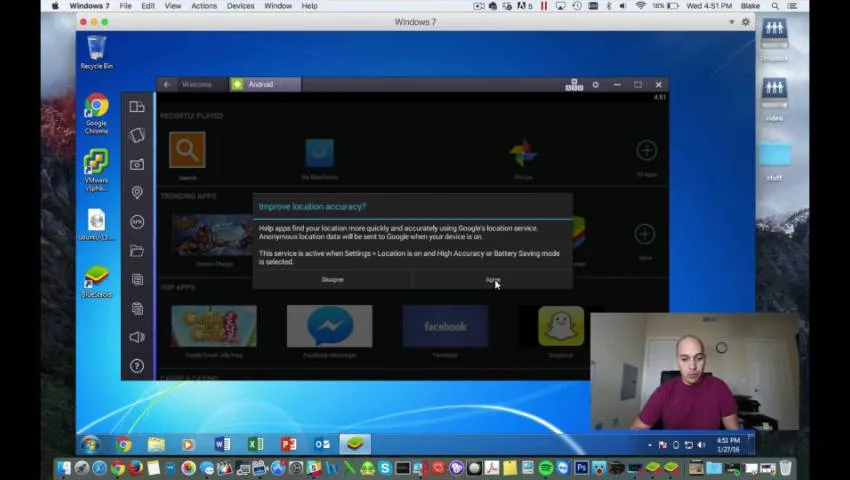This screenshot has width=850, height=480.
Task: Open Outlook in the Windows taskbar
Action: tap(322, 444)
